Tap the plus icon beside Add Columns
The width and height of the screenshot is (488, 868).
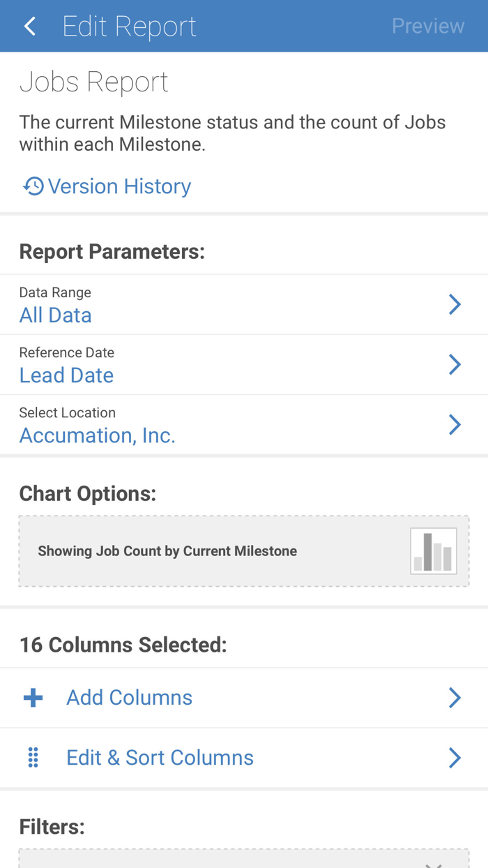(x=33, y=697)
